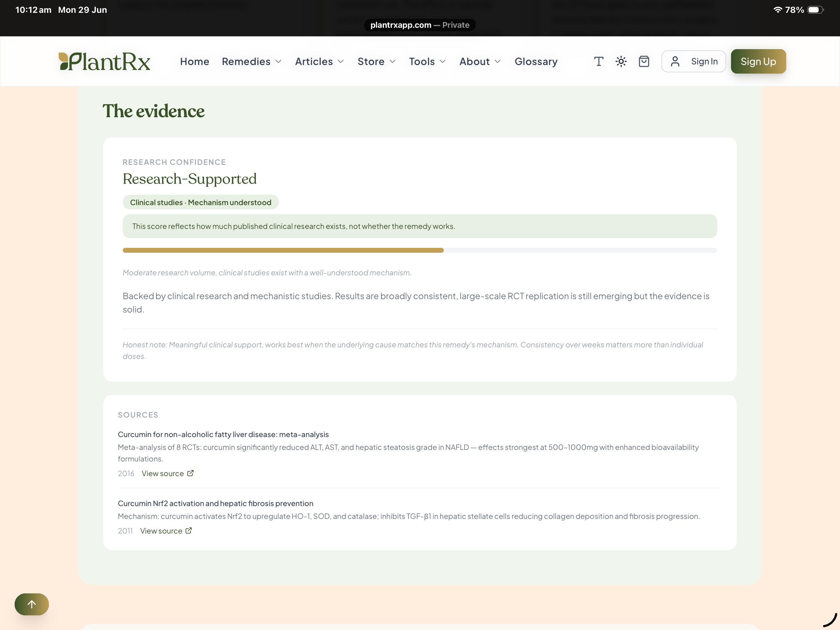Open the About menu label
840x630 pixels.
(475, 62)
